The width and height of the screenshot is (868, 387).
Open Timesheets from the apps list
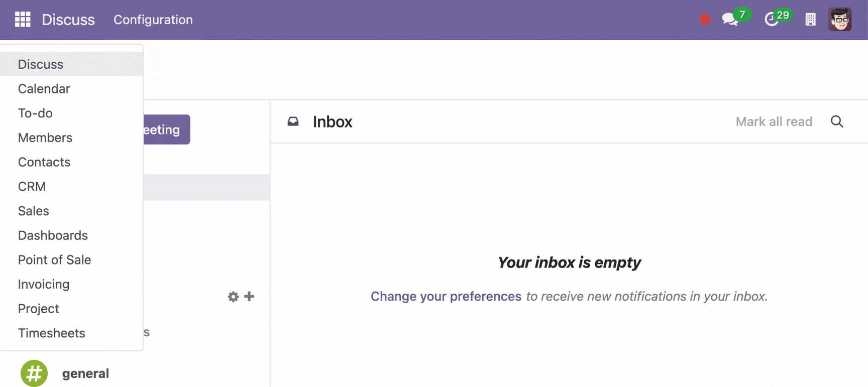tap(52, 333)
